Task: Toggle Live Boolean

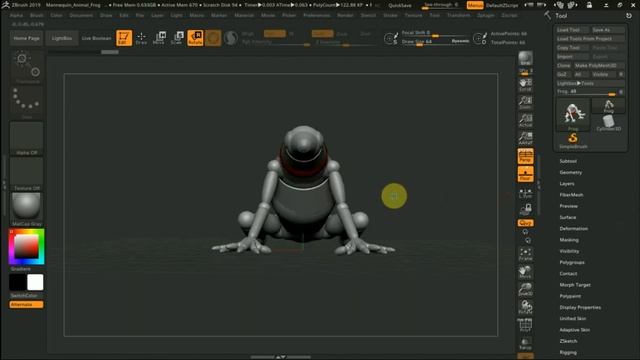Action: tap(96, 38)
